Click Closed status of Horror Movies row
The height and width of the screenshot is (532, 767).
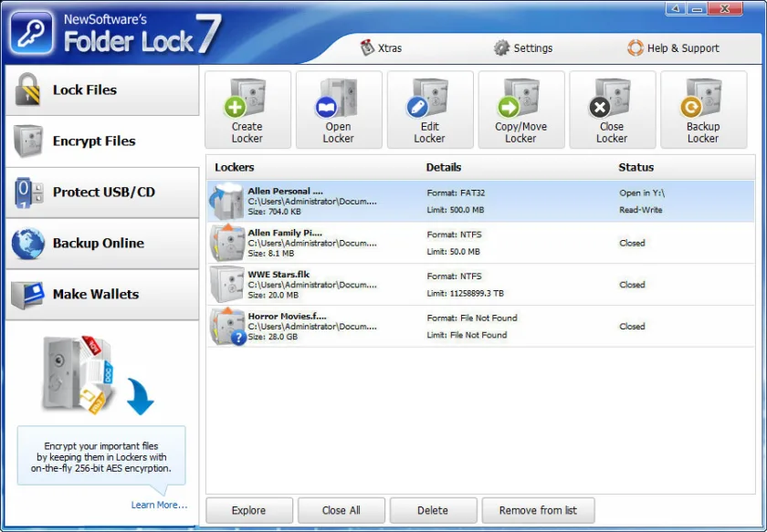pyautogui.click(x=632, y=326)
